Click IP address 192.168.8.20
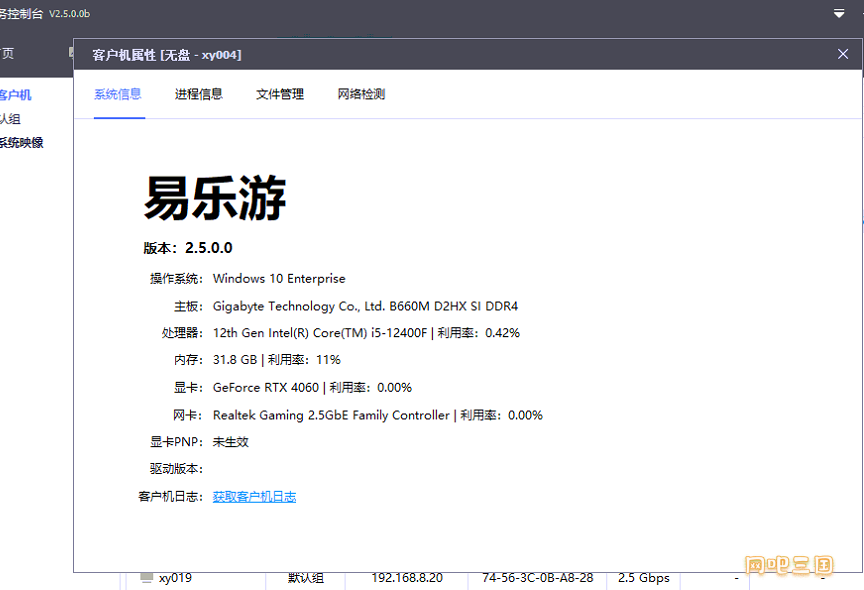 tap(407, 578)
